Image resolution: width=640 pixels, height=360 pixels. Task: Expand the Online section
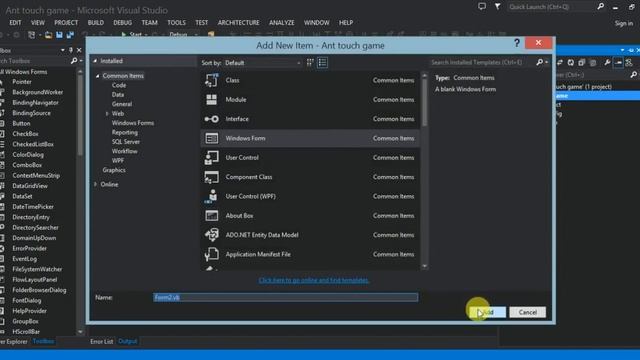point(96,184)
